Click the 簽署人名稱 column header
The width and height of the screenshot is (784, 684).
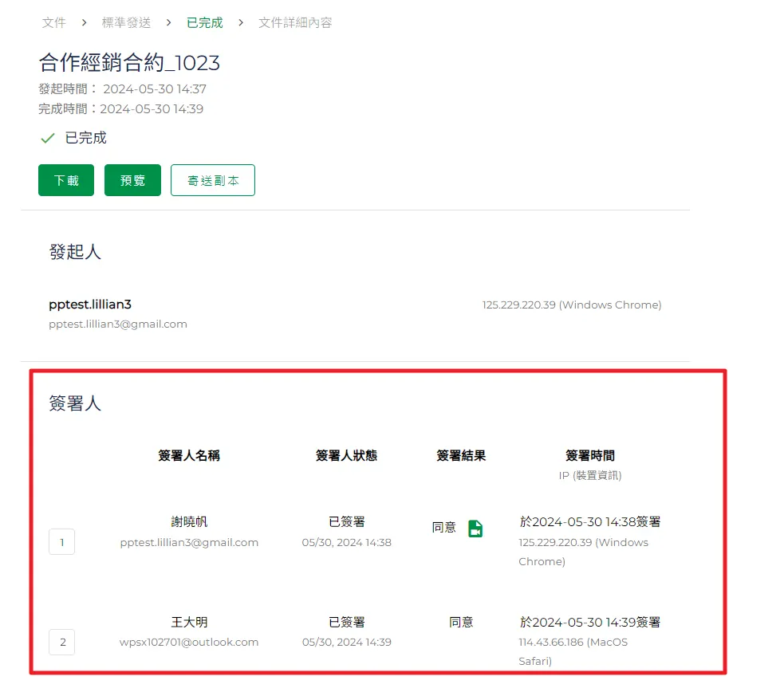189,456
